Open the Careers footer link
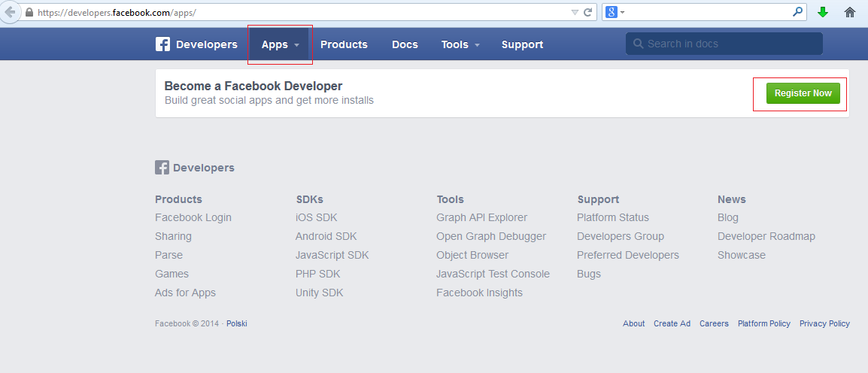 point(714,324)
